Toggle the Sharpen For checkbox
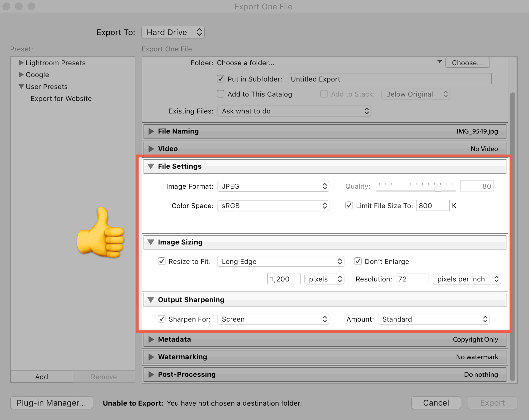The image size is (529, 420). (162, 319)
